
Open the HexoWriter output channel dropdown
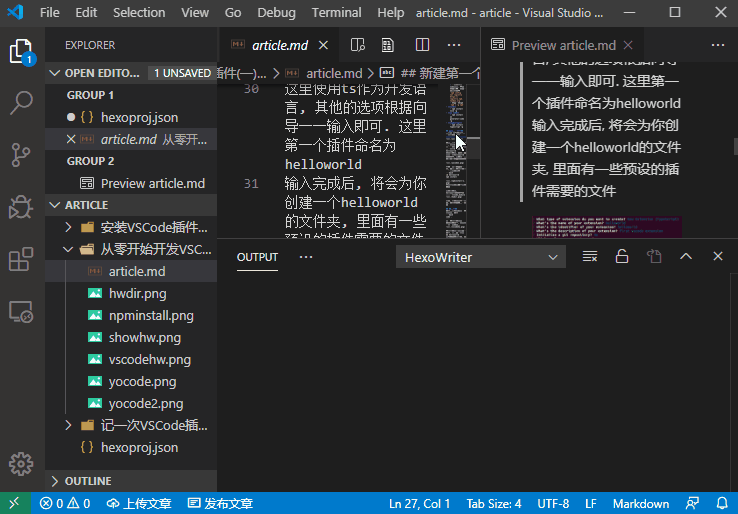coord(481,257)
